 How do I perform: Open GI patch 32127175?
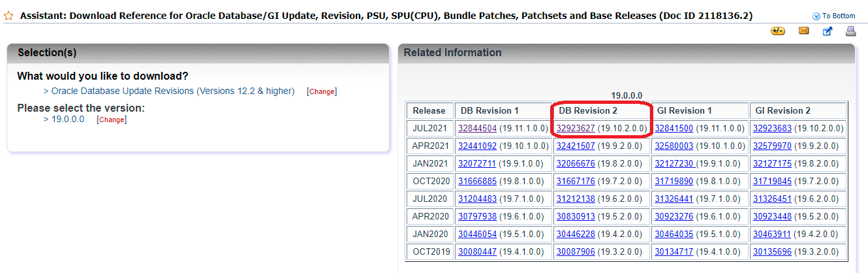click(x=772, y=163)
